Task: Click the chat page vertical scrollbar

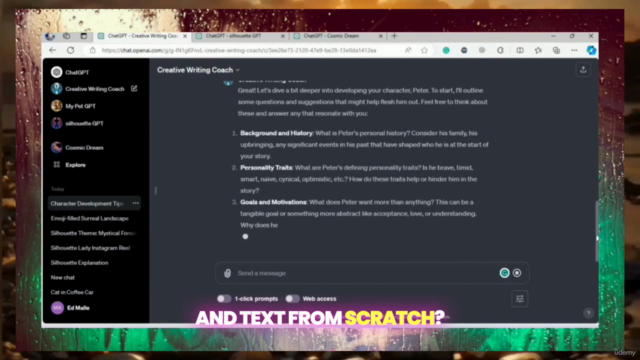Action: [x=596, y=231]
